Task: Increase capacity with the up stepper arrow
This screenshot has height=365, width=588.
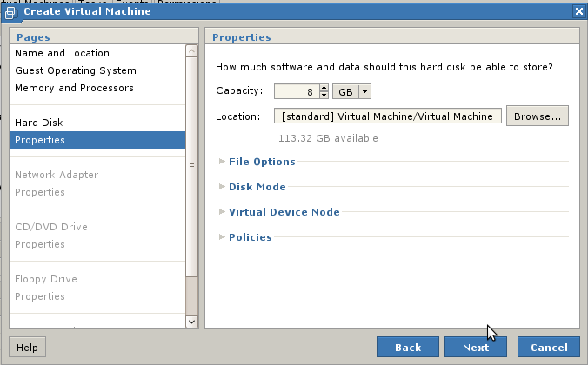Action: (324, 88)
